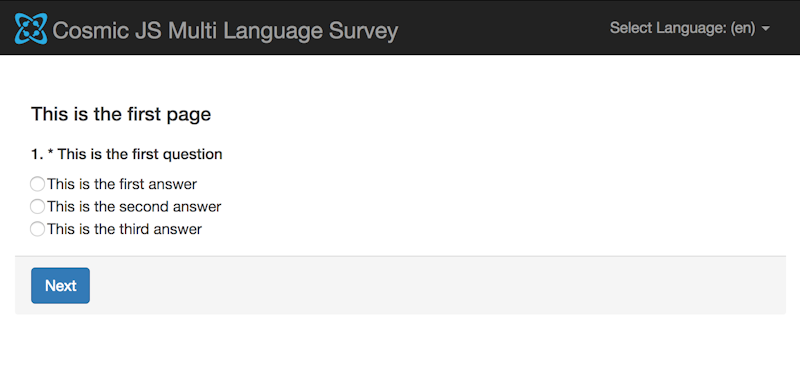Screen dimensions: 800x367
Task: Click the 'This is the first question' text
Action: [x=140, y=154]
